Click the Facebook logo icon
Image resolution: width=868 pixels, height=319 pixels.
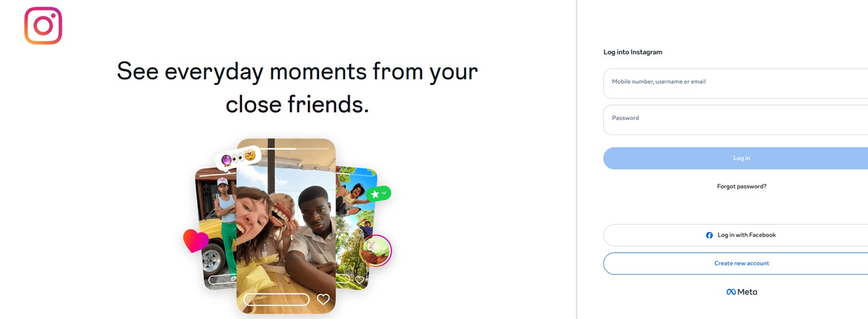[710, 236]
